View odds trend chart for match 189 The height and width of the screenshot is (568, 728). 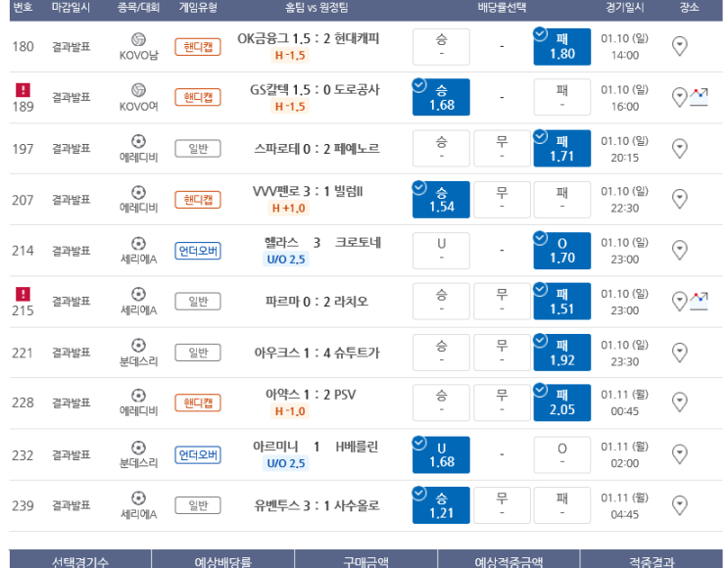(699, 97)
